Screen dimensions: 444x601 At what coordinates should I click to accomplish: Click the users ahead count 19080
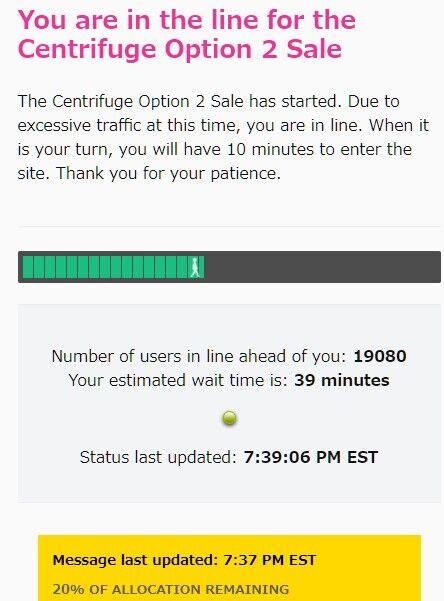point(380,356)
